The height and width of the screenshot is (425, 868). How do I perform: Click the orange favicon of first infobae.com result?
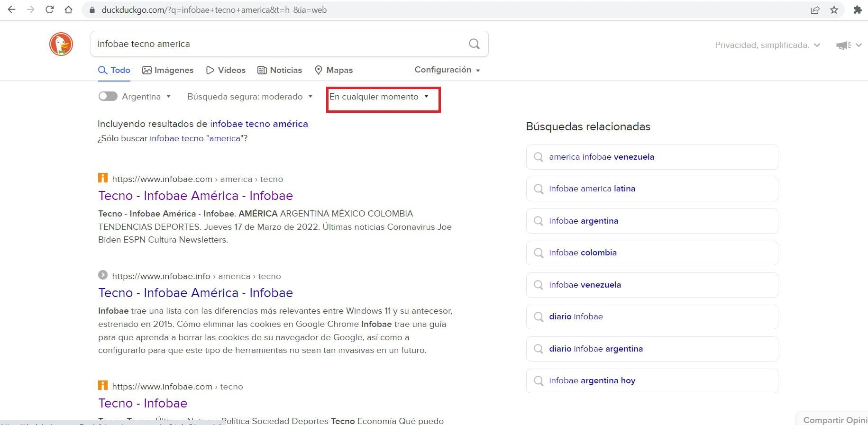click(103, 178)
